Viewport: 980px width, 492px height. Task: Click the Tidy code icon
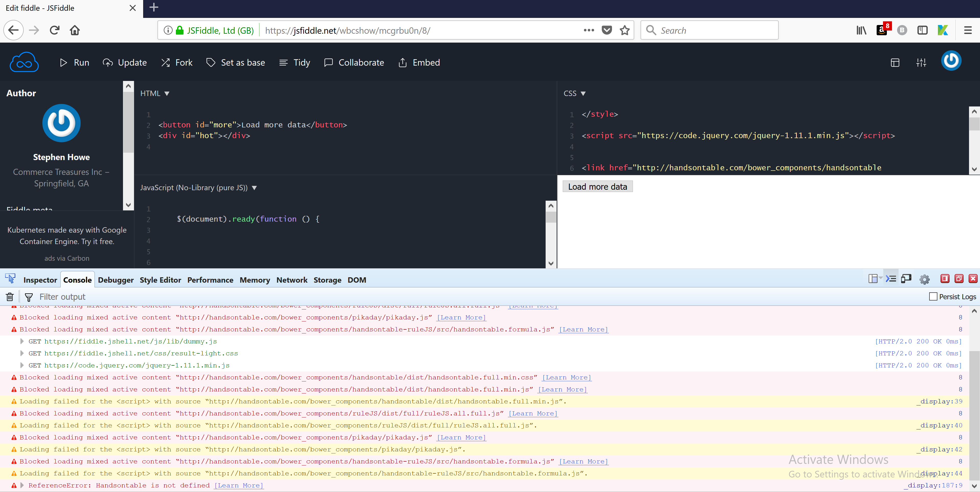tap(283, 62)
